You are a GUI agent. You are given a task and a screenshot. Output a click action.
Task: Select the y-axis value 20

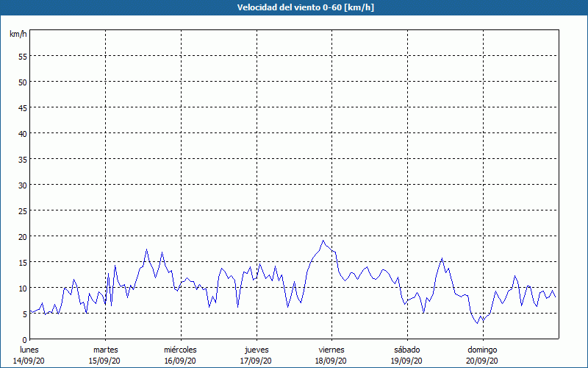coord(23,236)
